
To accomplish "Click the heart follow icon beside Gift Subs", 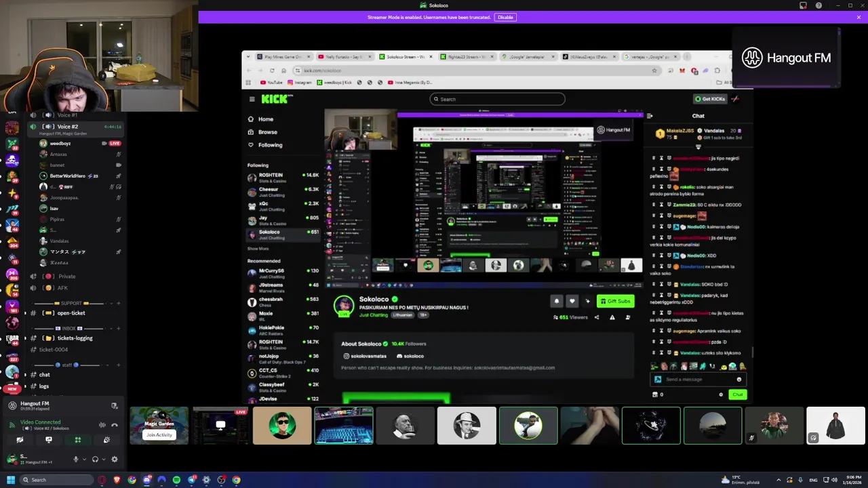I will tap(572, 301).
